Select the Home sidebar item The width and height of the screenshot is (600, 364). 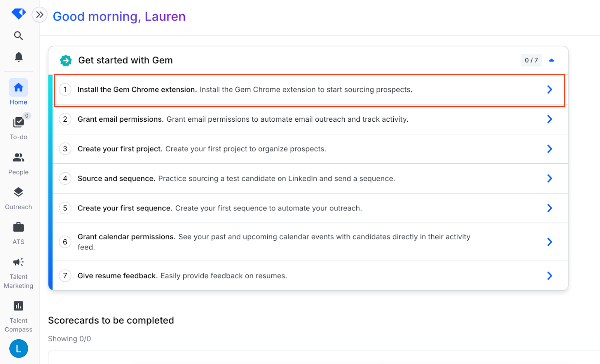tap(18, 92)
